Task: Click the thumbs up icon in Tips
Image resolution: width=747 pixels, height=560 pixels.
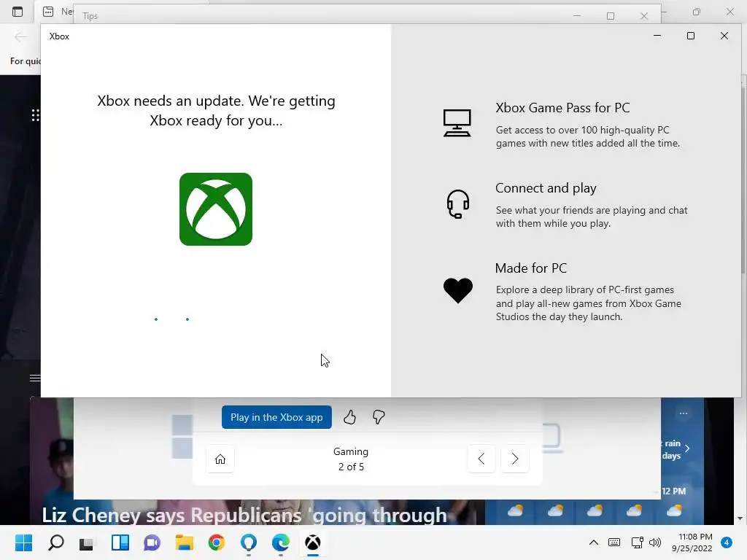Action: 349,417
